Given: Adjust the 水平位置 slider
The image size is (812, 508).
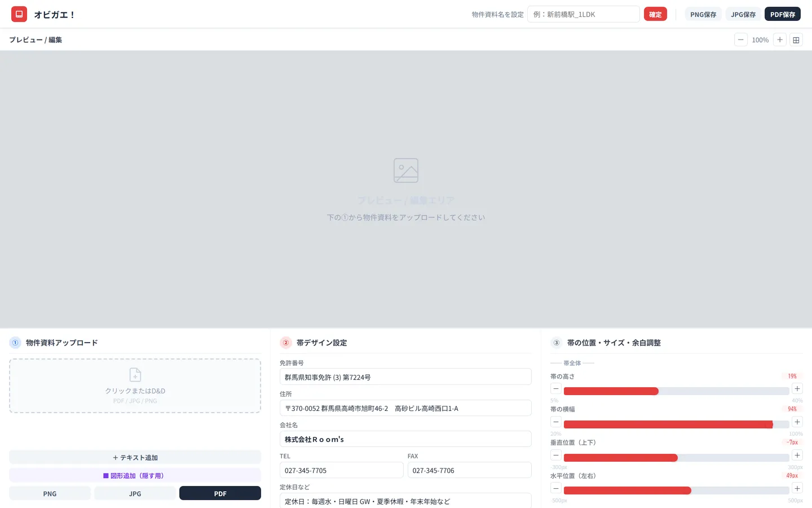Looking at the screenshot, I should click(677, 491).
